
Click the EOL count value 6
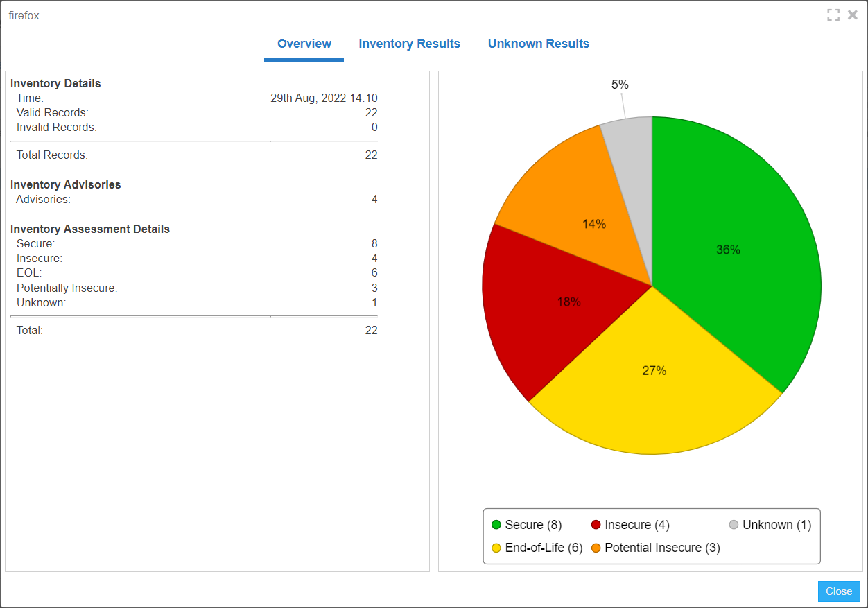(x=374, y=273)
